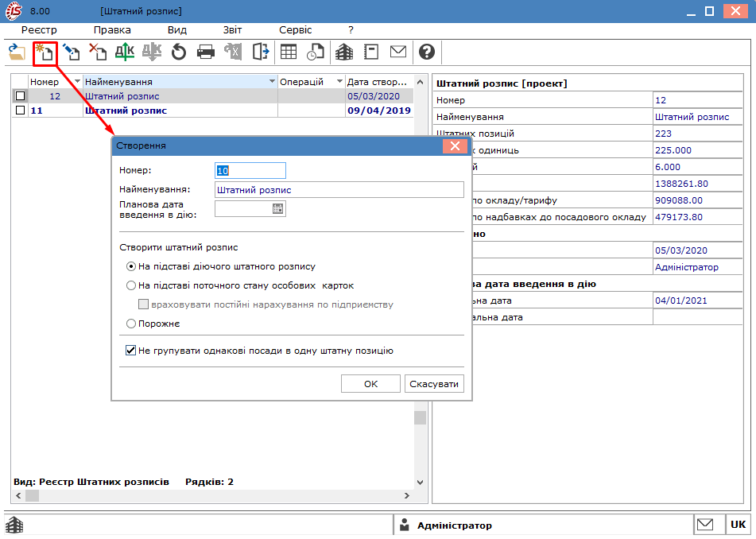Toggle 'враховувати постійні нарахування по підприємству' checkbox
Screen dimensions: 756x539
coord(143,304)
